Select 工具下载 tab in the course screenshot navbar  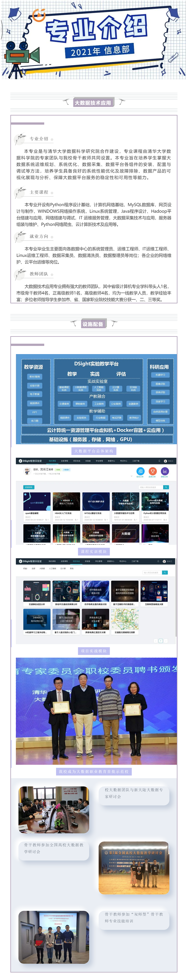(x=136, y=461)
